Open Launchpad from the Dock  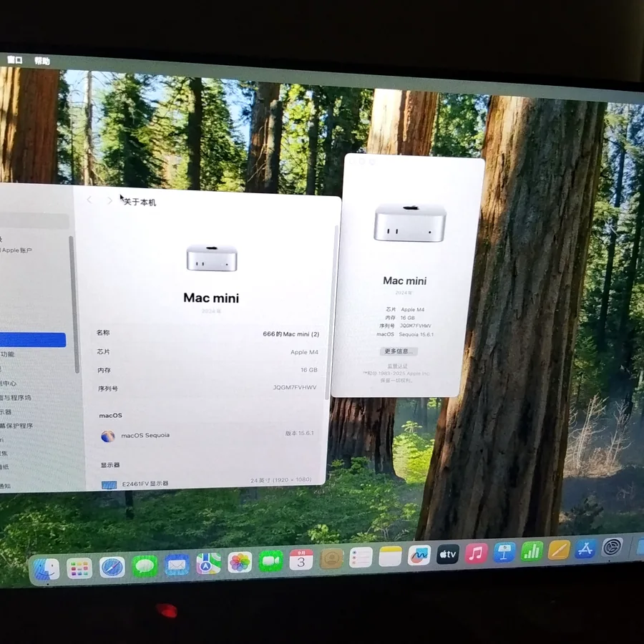79,569
